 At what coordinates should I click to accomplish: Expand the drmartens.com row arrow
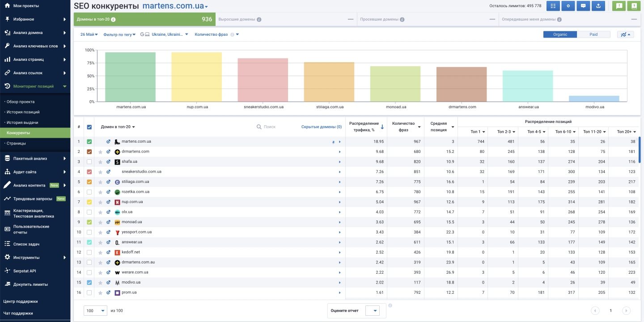(x=340, y=152)
